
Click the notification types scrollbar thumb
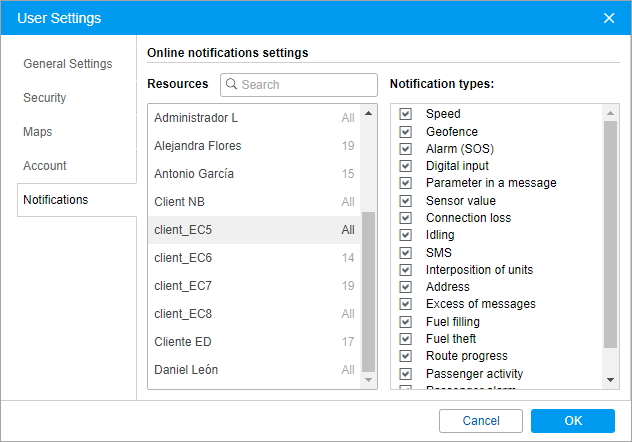611,234
